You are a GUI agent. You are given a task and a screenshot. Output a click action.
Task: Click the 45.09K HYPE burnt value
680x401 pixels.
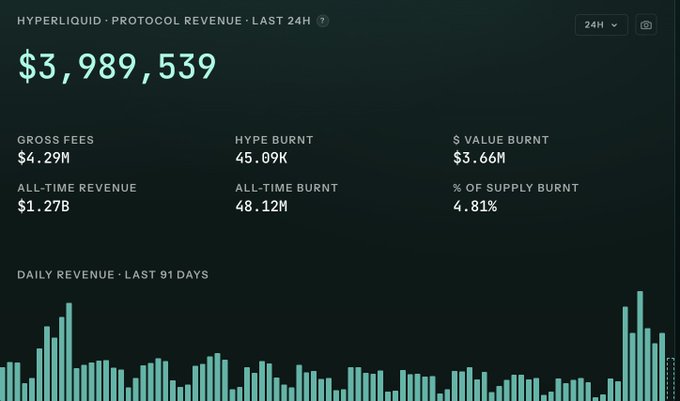pos(261,158)
